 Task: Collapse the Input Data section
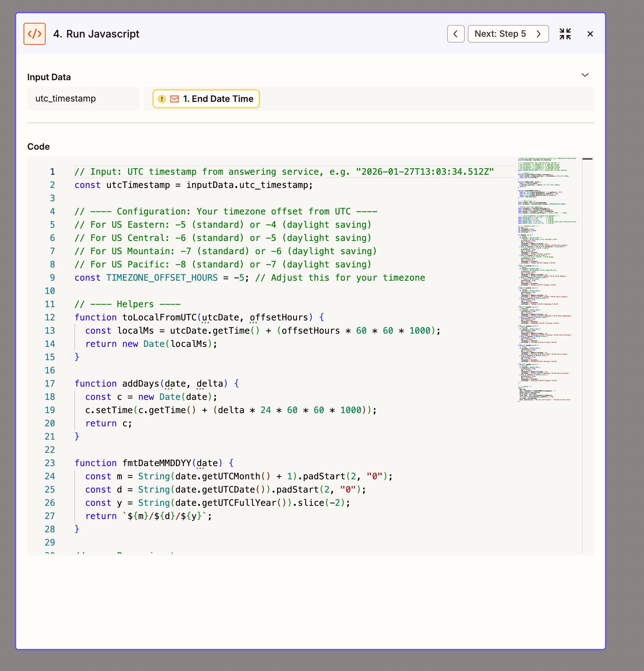coord(585,75)
